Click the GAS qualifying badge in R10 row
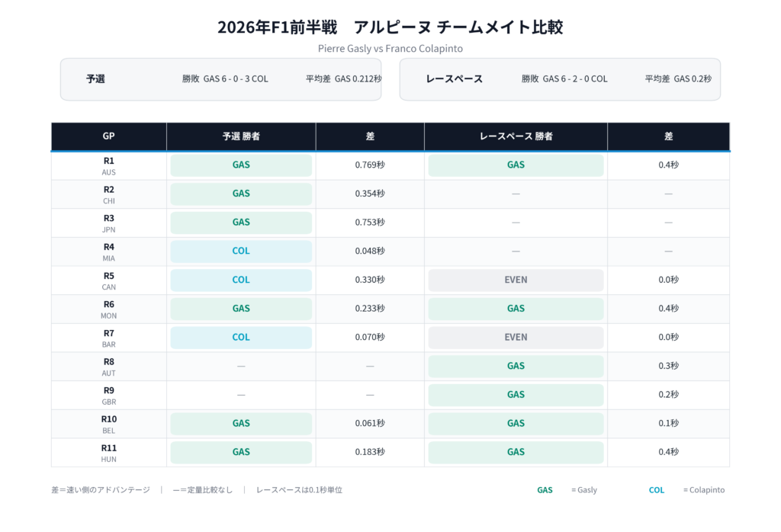This screenshot has height=532, width=781. [241, 424]
